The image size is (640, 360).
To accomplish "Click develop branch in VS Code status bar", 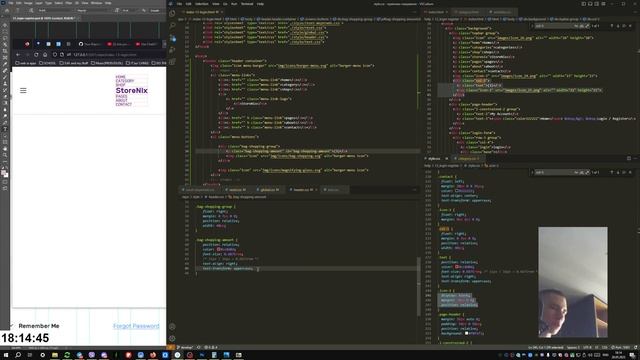I will [186, 347].
